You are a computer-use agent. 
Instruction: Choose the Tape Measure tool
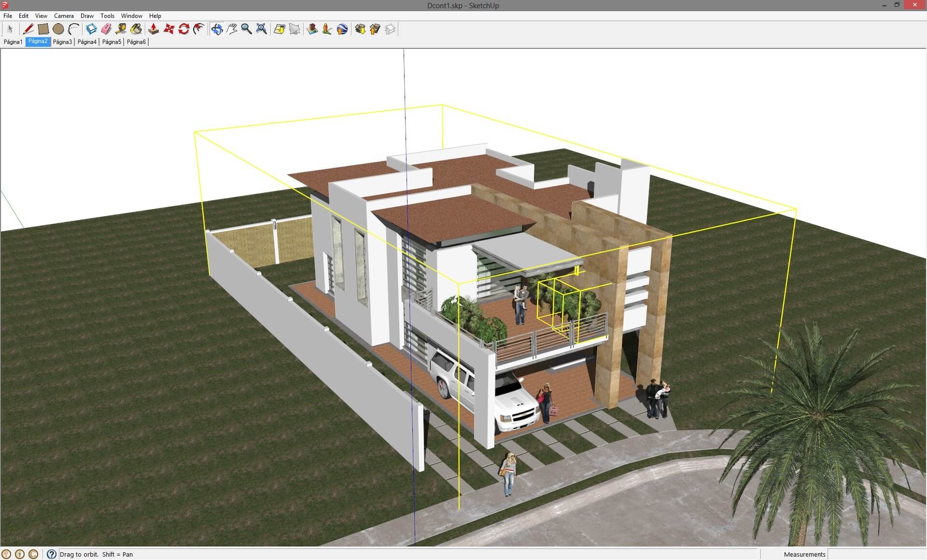[121, 29]
